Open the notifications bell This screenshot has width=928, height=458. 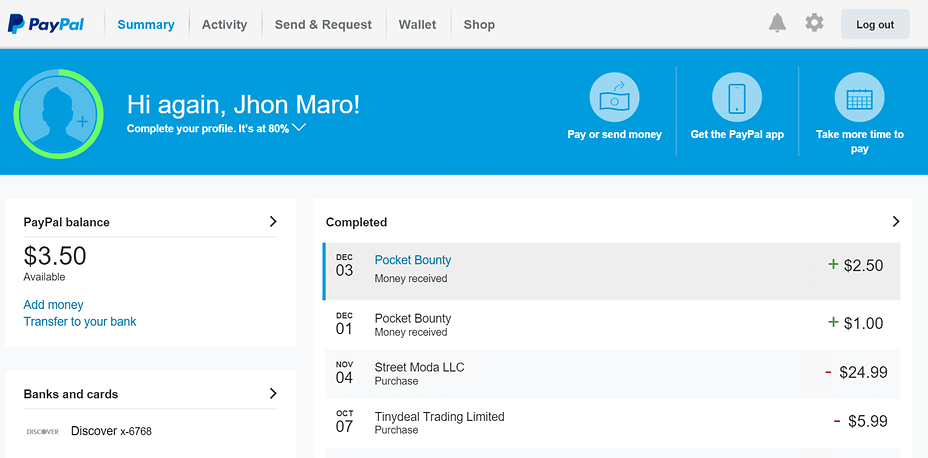pos(777,24)
